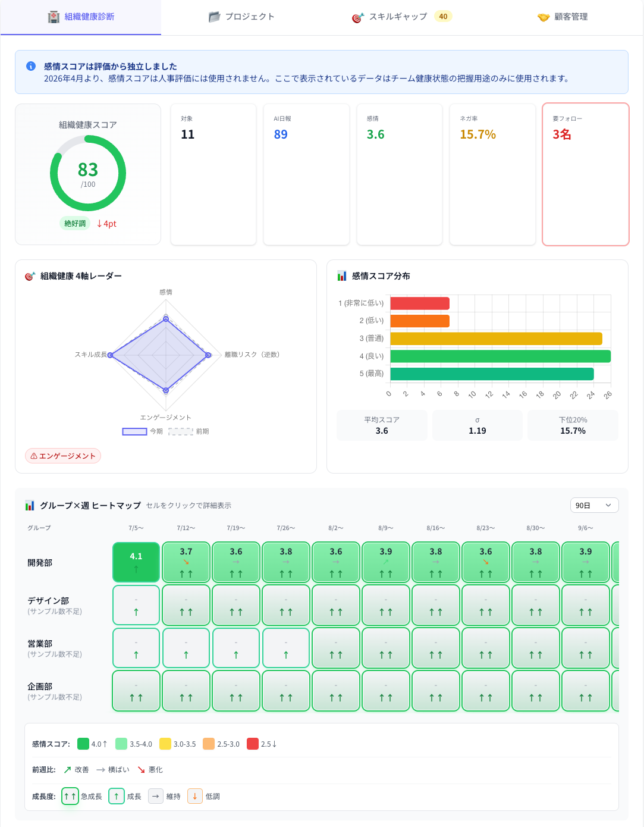The height and width of the screenshot is (827, 644).
Task: Click the 2.5-3.0 orange legend swatch
Action: (209, 744)
